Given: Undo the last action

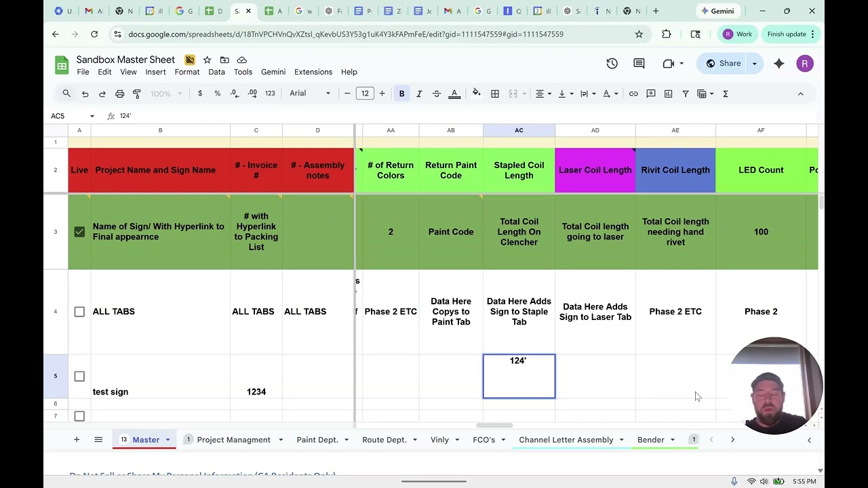Looking at the screenshot, I should [85, 94].
